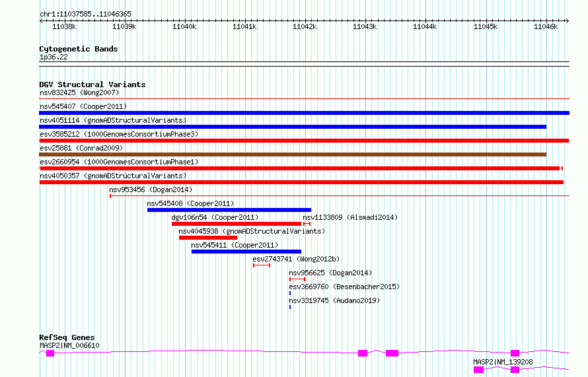The height and width of the screenshot is (377, 588).
Task: Open nsv4045938 (gnomADStructuralVariants) label
Action: (x=252, y=231)
